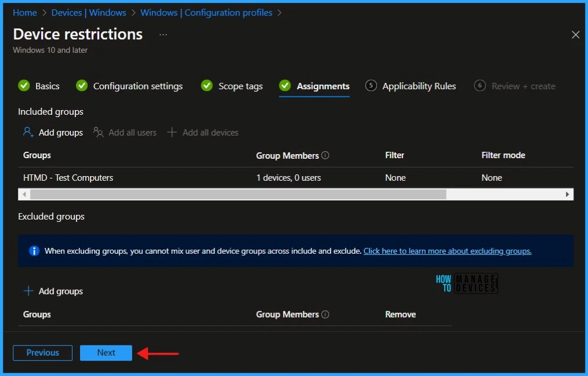Open the ellipsis menu beside Device restrictions
The width and height of the screenshot is (588, 376).
[163, 35]
